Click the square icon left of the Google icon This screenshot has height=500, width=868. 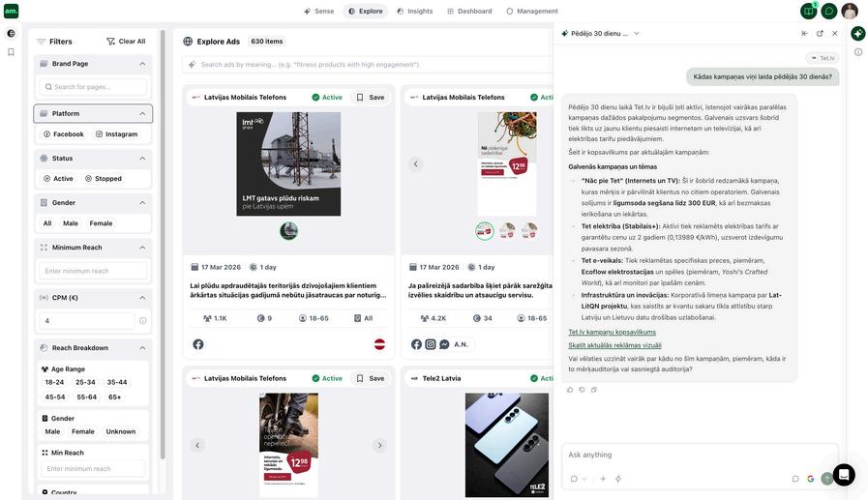pos(795,479)
